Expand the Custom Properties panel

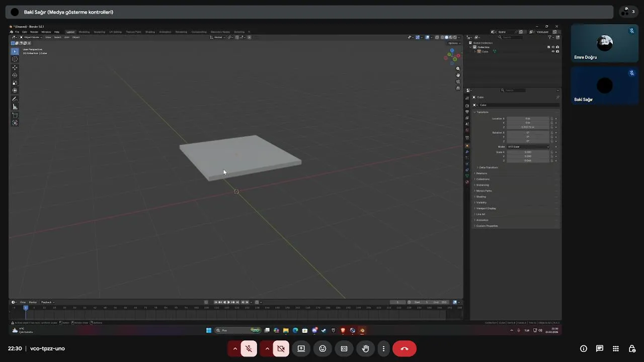pos(486,226)
